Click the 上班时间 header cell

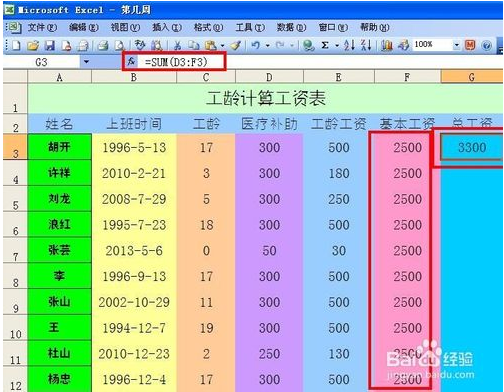click(x=134, y=124)
